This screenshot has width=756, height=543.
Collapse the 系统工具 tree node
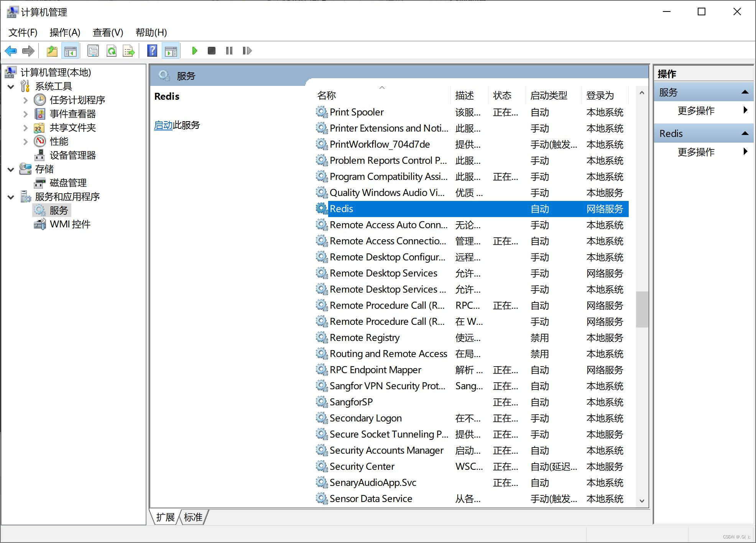[x=11, y=87]
